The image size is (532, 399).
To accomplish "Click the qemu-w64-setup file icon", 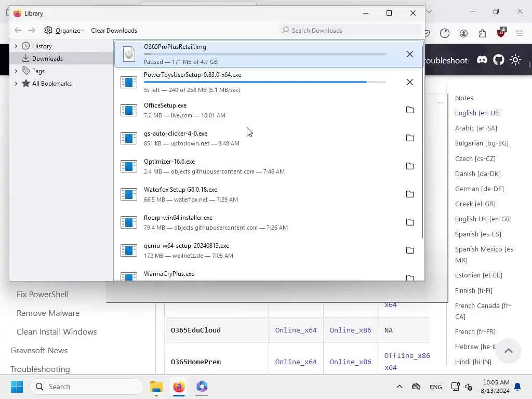I will [129, 250].
